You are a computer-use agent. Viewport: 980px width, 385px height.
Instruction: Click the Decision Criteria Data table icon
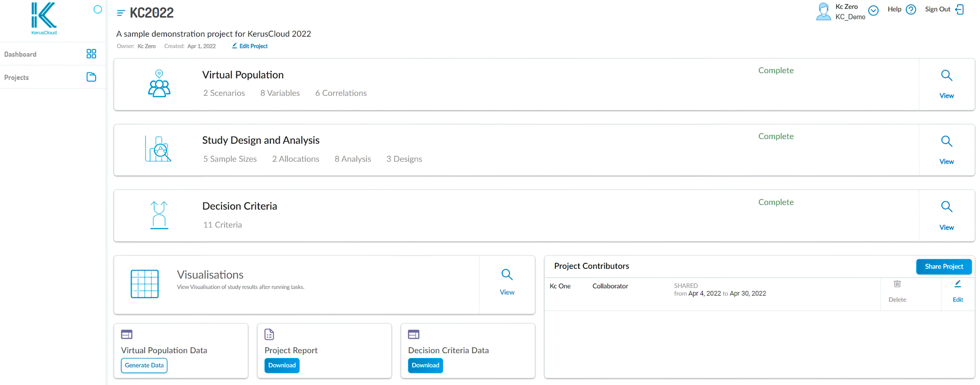tap(414, 334)
